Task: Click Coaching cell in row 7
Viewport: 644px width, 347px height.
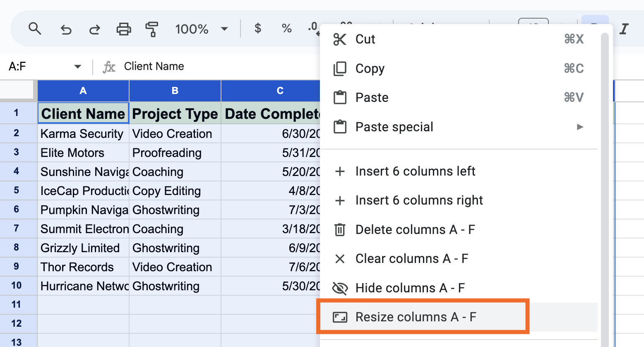Action: click(x=175, y=229)
